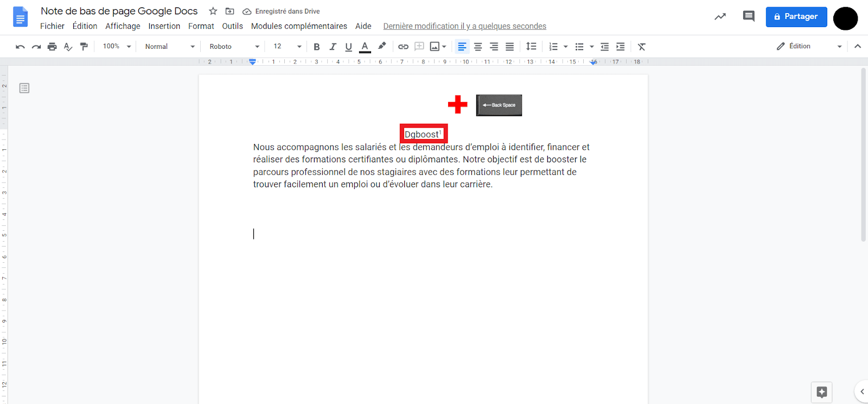Image resolution: width=868 pixels, height=404 pixels.
Task: Click the Undo arrow icon
Action: (20, 47)
